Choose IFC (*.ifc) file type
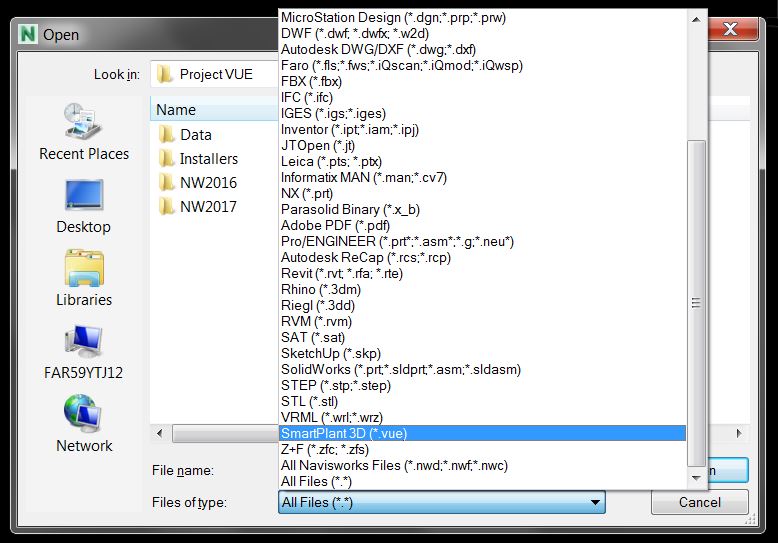Screen dimensions: 778x543 [x=482, y=97]
